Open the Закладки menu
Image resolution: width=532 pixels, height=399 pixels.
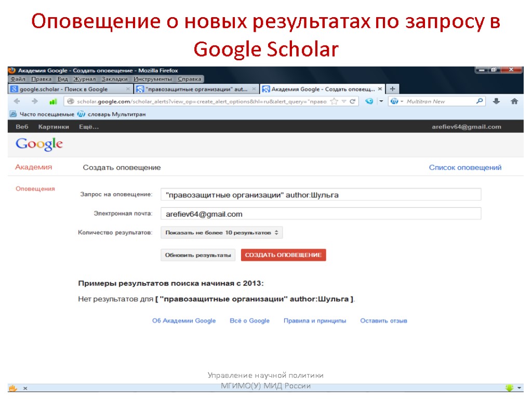[115, 79]
